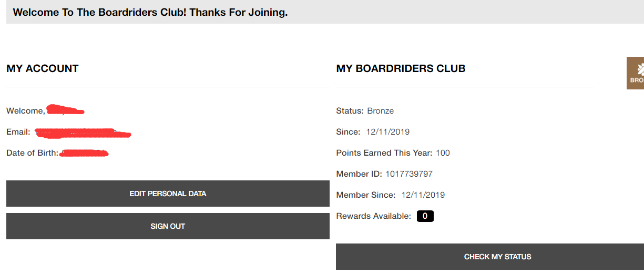Click the redacted email address
This screenshot has height=274, width=644.
coord(83,133)
